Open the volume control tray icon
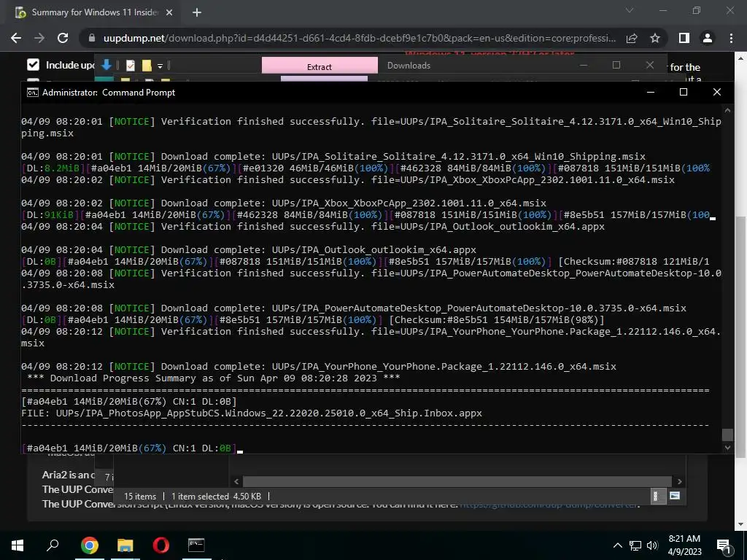Screen dimensions: 747x560 pyautogui.click(x=652, y=545)
